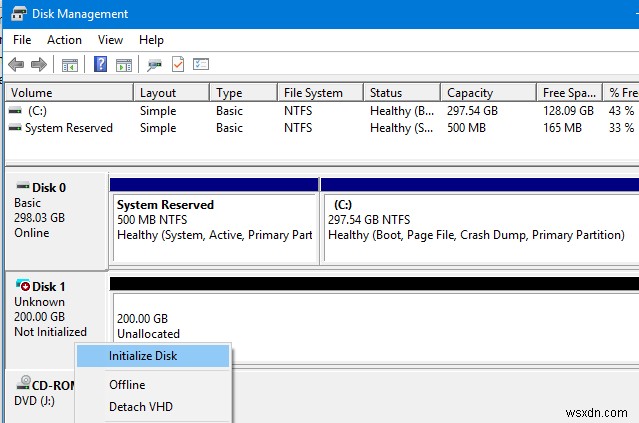
Task: Click the Disk 0 drive icon
Action: (x=23, y=186)
